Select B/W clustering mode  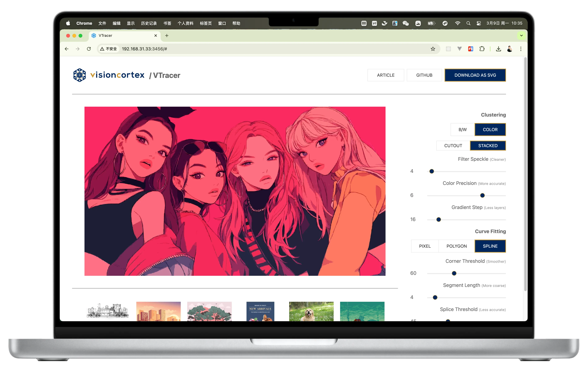[x=463, y=130]
